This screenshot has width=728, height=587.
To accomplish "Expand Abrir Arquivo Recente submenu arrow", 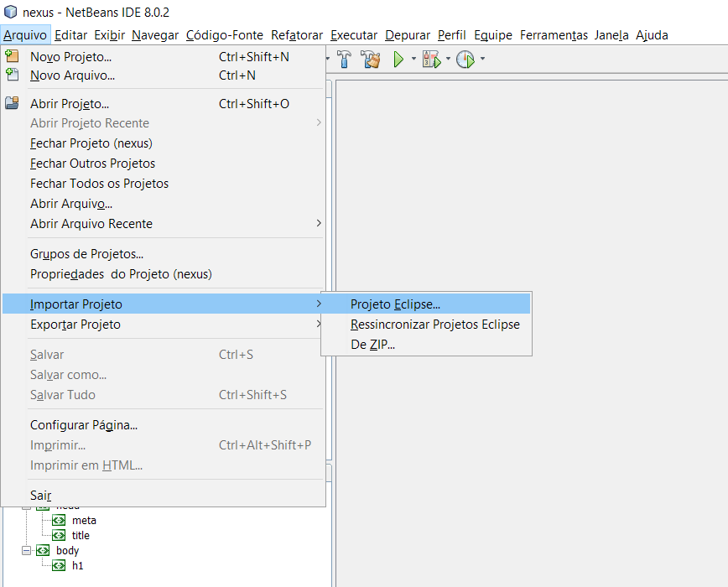I will pos(319,223).
